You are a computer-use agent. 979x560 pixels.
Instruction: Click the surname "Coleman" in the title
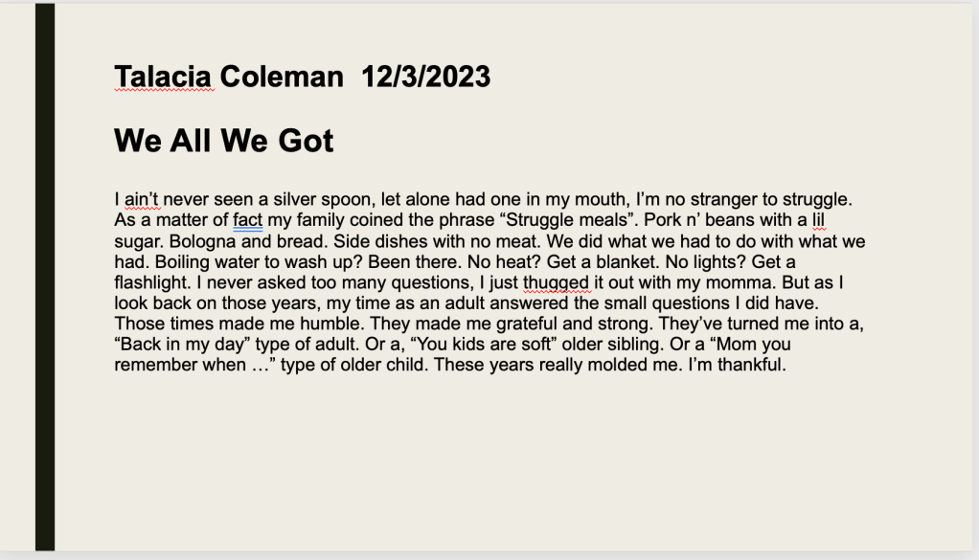pyautogui.click(x=283, y=76)
